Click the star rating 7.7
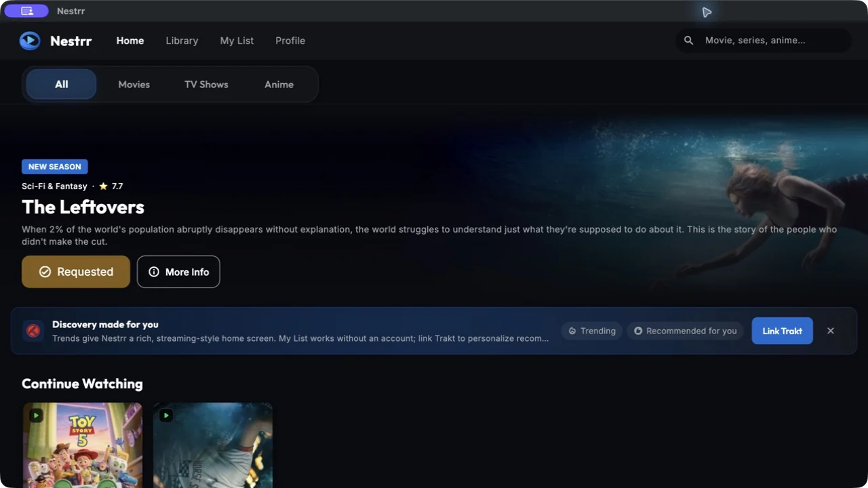 (111, 186)
